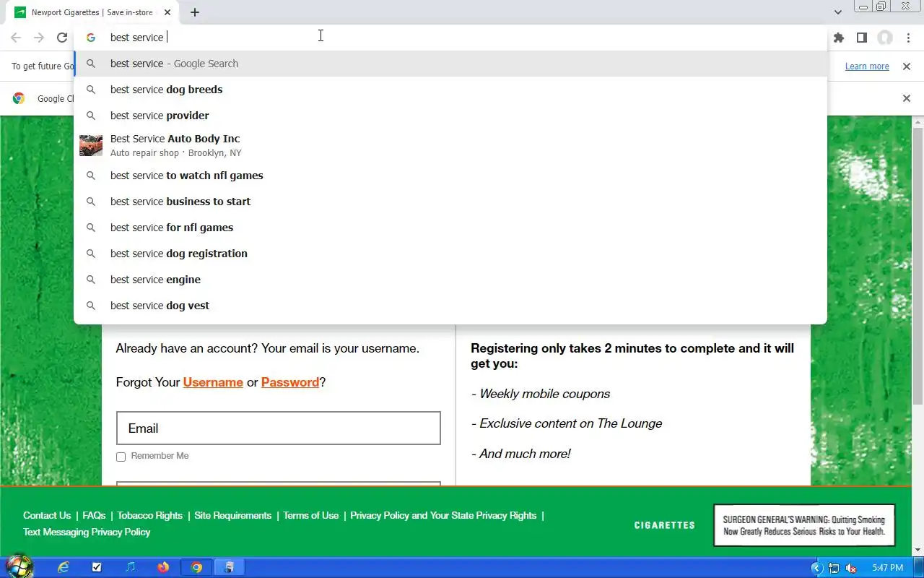
Task: Click the page vertical scrollbar
Action: (918, 266)
